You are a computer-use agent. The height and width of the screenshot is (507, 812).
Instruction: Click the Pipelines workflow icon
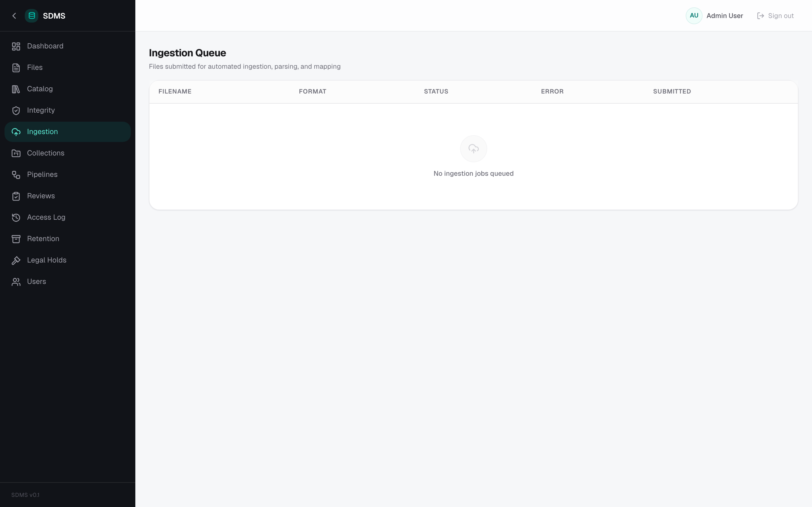click(16, 175)
